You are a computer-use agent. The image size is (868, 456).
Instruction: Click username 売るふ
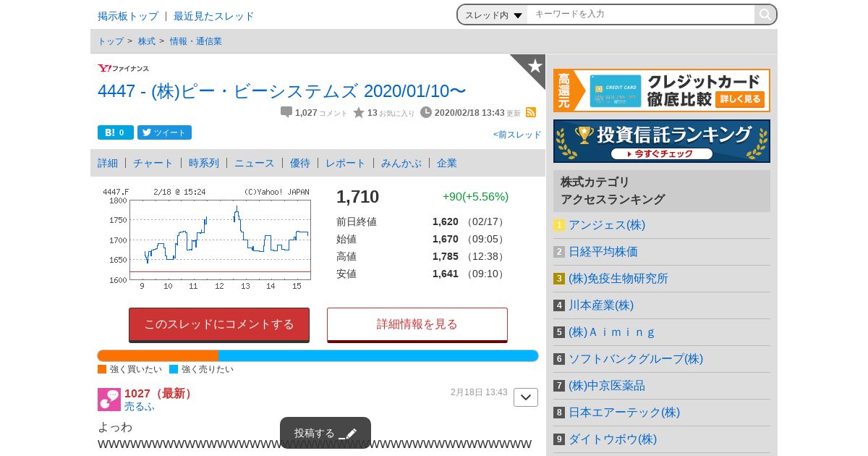pos(140,407)
